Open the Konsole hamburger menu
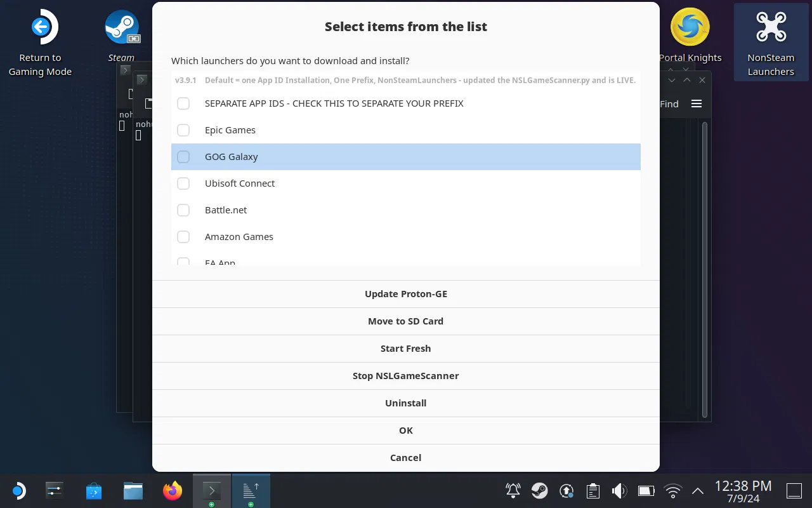812x508 pixels. click(697, 104)
